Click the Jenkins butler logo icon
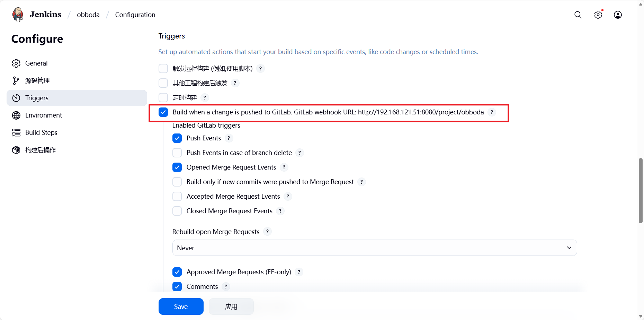 pos(18,15)
